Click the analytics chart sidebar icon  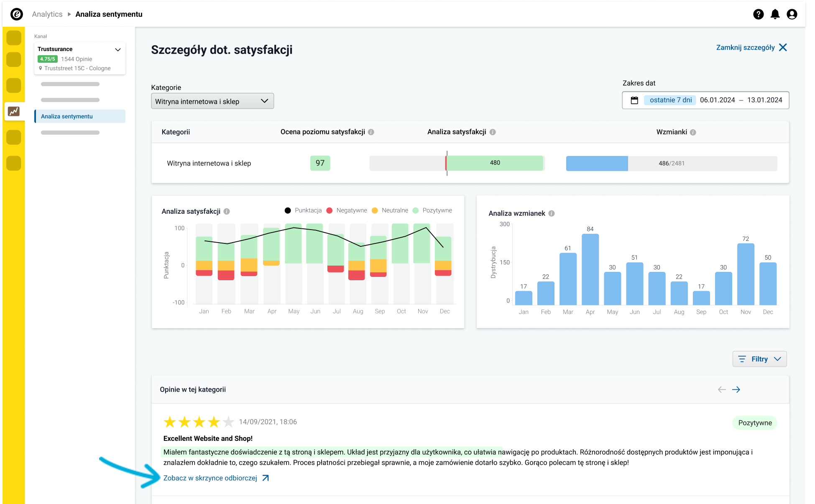click(x=14, y=111)
